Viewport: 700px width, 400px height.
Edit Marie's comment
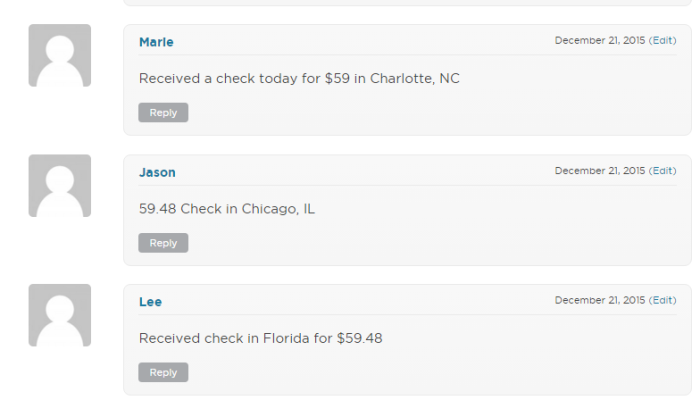point(662,41)
